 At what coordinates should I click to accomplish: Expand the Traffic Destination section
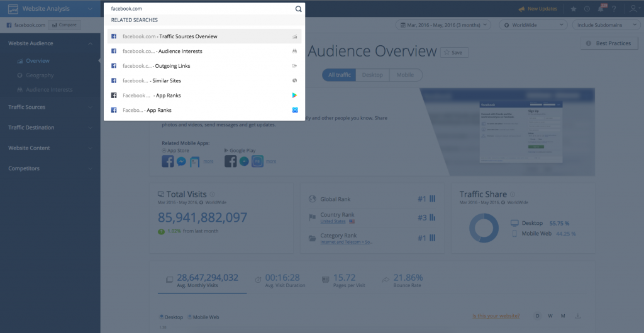click(x=50, y=128)
